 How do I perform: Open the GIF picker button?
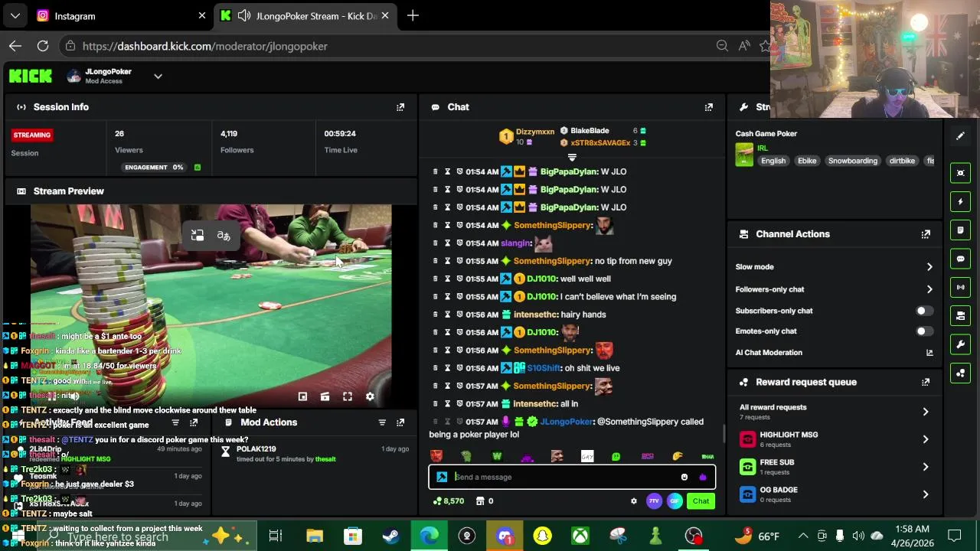pyautogui.click(x=675, y=501)
